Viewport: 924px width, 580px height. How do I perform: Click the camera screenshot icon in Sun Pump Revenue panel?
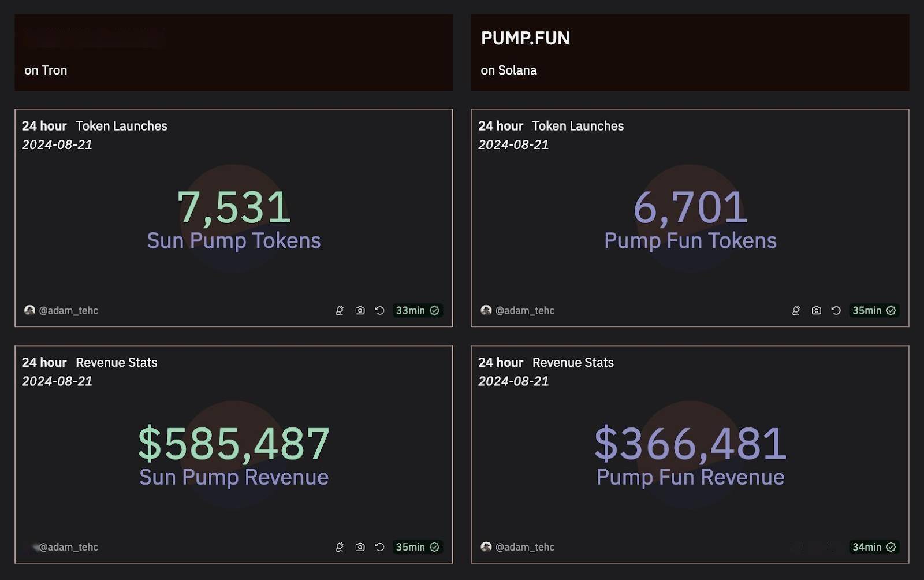[x=360, y=547]
